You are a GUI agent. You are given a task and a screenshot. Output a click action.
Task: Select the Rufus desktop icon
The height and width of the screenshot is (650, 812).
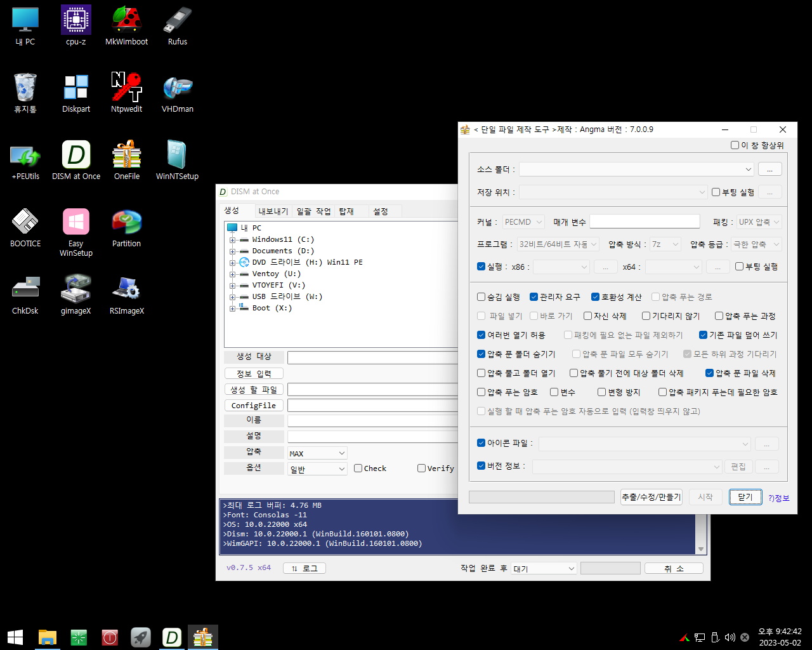(x=178, y=25)
